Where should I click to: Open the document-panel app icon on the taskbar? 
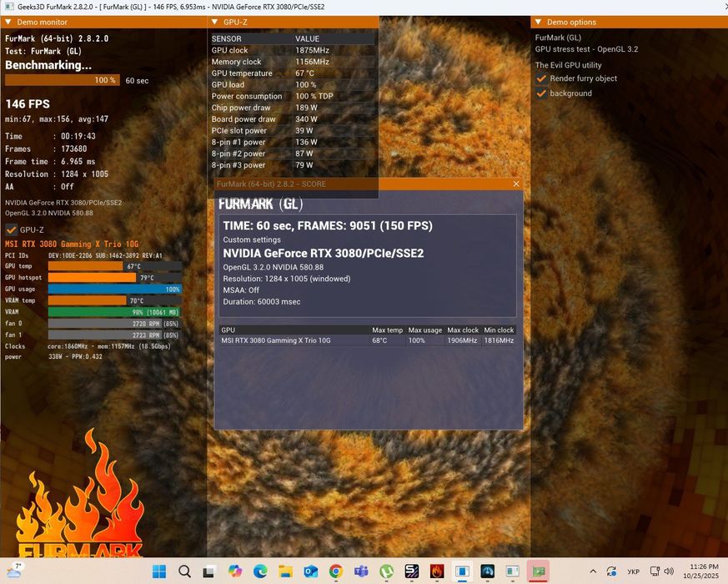(513, 571)
